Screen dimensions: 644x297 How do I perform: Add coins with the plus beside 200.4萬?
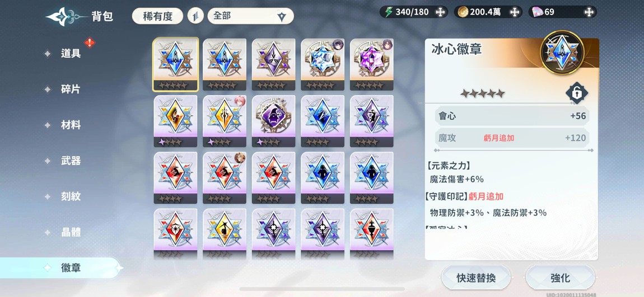(x=515, y=12)
